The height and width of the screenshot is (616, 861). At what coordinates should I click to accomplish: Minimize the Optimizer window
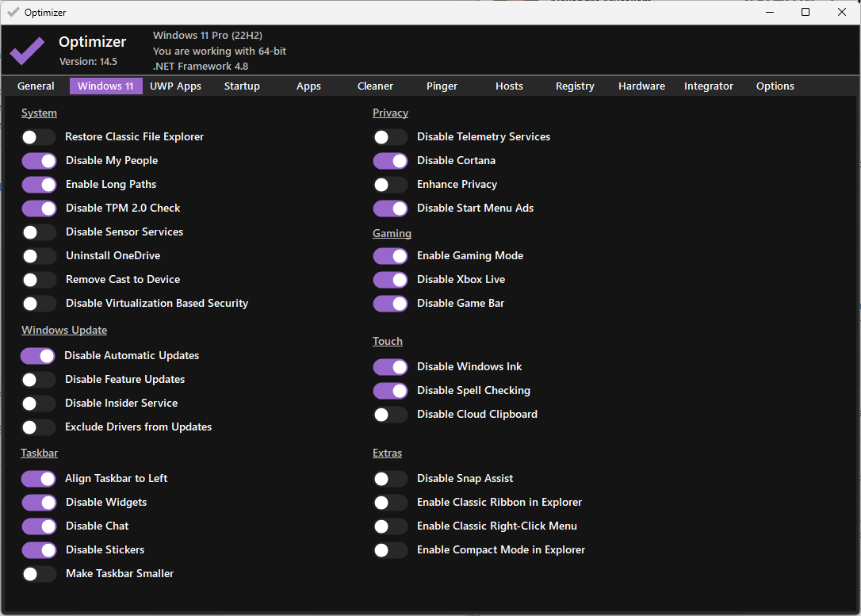[770, 12]
